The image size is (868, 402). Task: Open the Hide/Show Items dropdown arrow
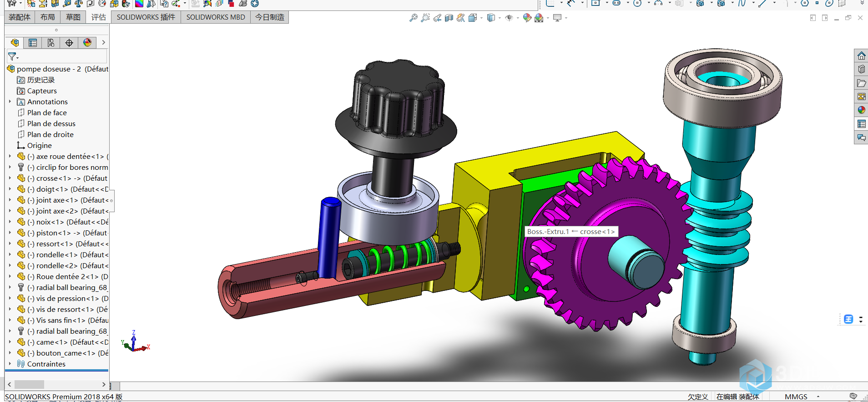tap(518, 18)
